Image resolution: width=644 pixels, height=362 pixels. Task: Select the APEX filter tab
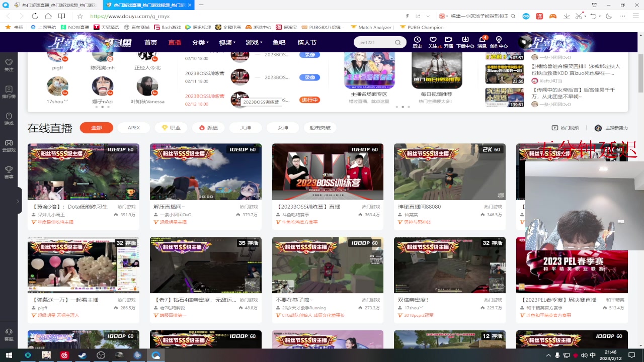point(134,128)
